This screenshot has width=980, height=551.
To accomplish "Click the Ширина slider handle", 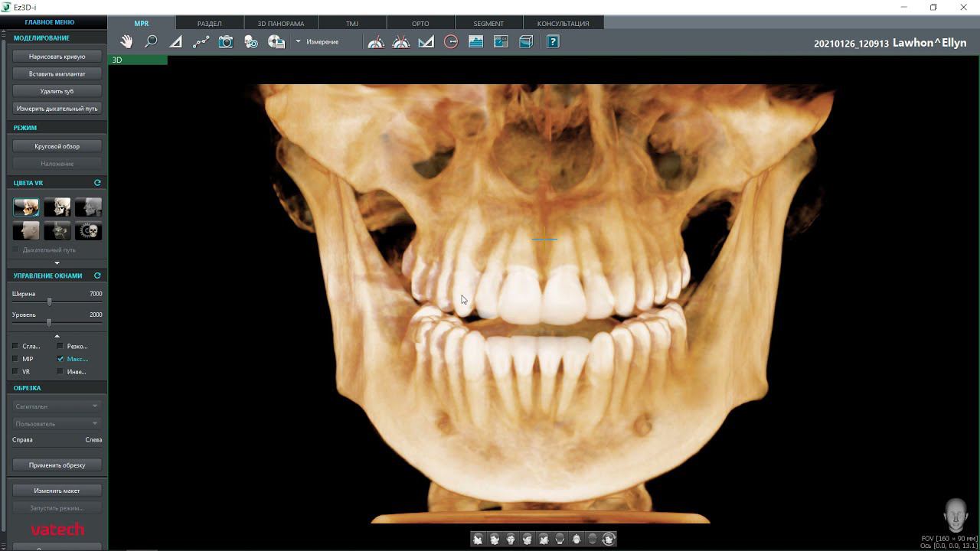I will [x=50, y=302].
